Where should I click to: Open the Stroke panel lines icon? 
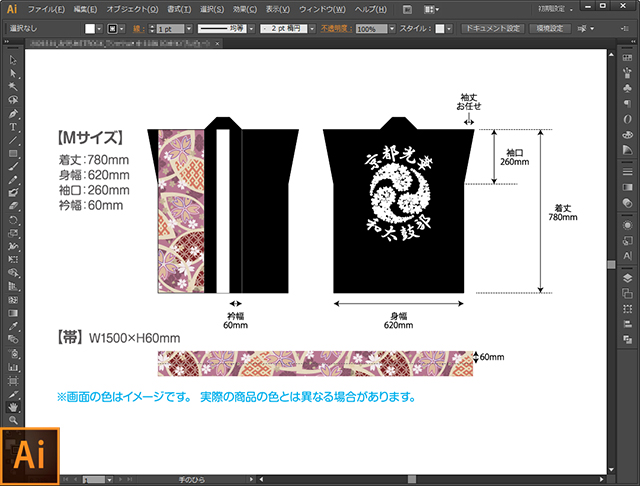click(x=627, y=172)
